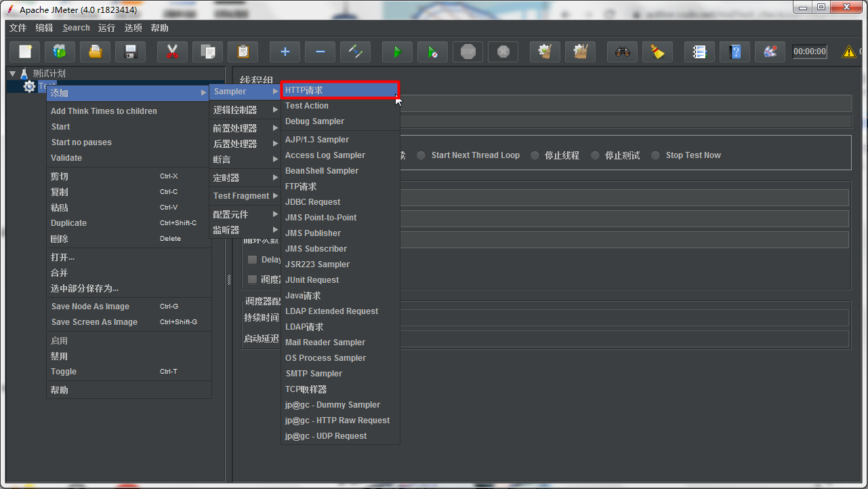Expand the 定时器 submenu
The width and height of the screenshot is (868, 489).
click(245, 178)
